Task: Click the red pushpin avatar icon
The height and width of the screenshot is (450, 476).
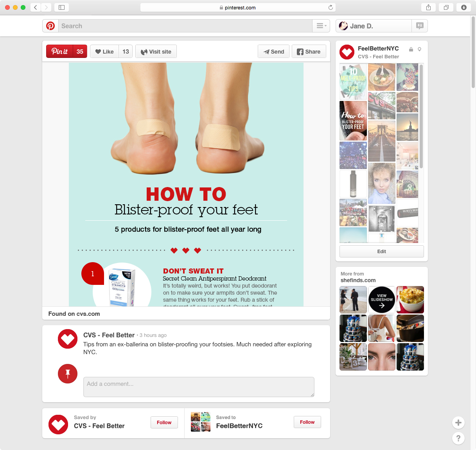Action: coord(68,374)
